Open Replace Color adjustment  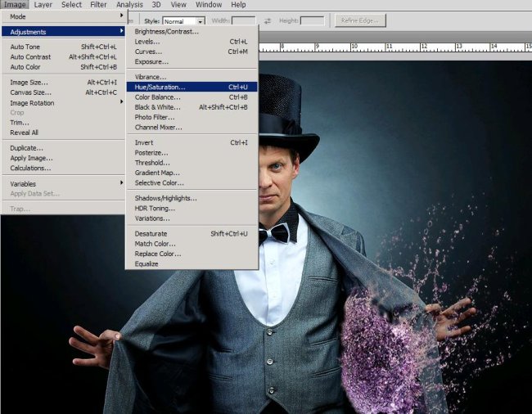pyautogui.click(x=192, y=254)
